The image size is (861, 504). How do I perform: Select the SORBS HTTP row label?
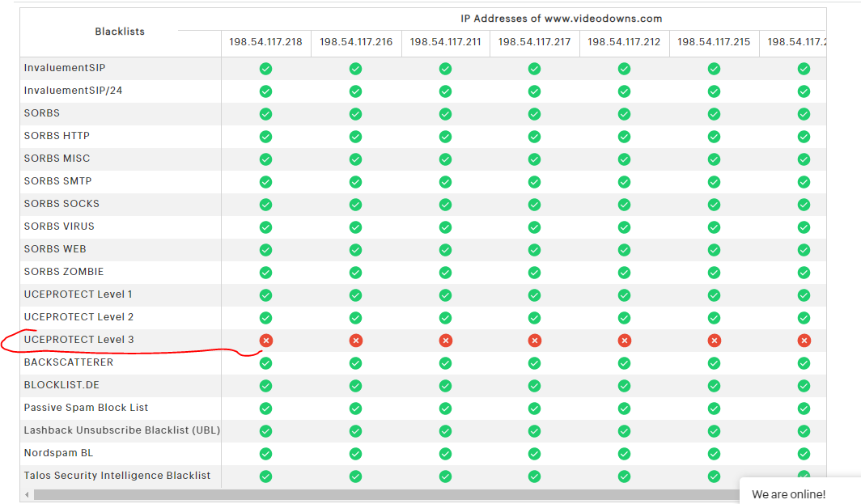pos(57,136)
